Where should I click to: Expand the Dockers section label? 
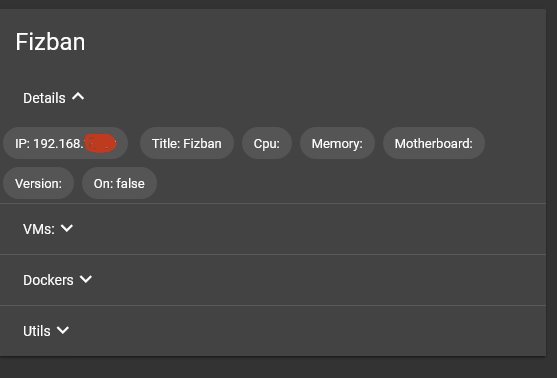pos(48,280)
